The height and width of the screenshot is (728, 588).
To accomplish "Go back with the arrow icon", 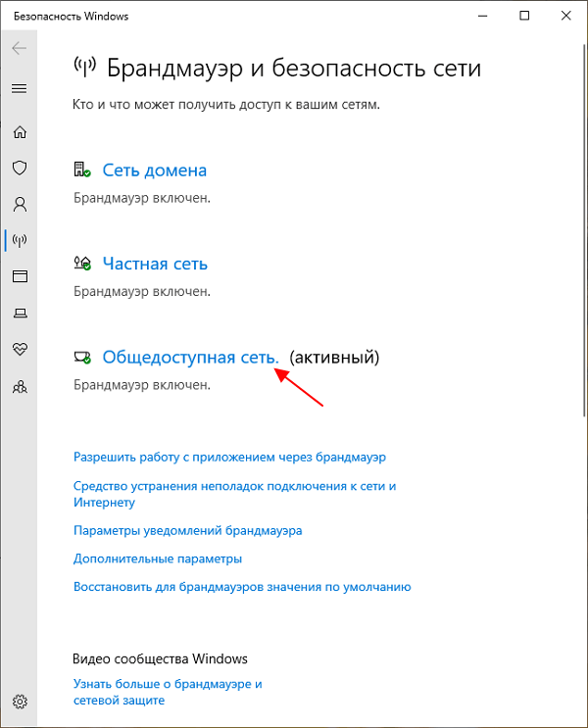I will click(19, 48).
